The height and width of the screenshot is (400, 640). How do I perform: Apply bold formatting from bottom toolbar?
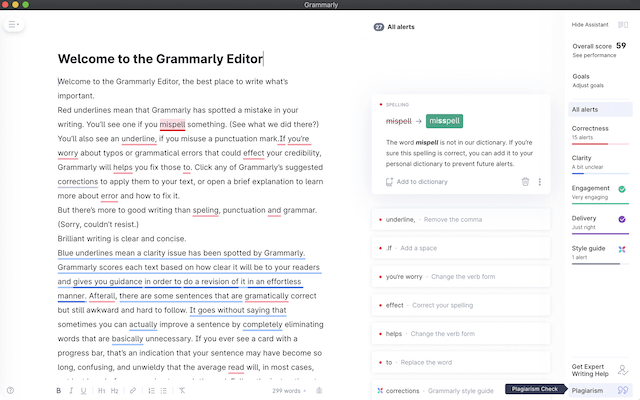tap(58, 390)
